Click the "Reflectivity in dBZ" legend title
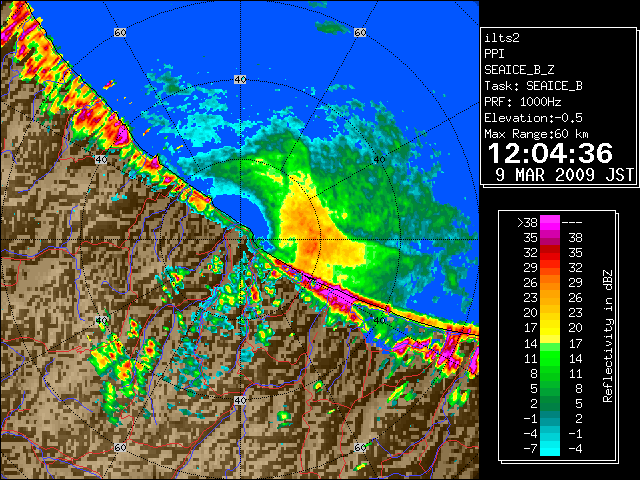Image resolution: width=640 pixels, height=480 pixels. 608,336
